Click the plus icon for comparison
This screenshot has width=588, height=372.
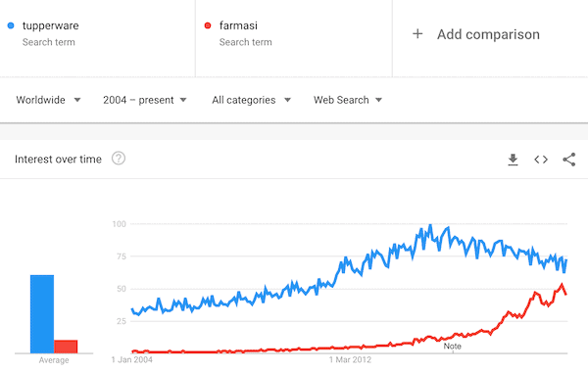[417, 34]
